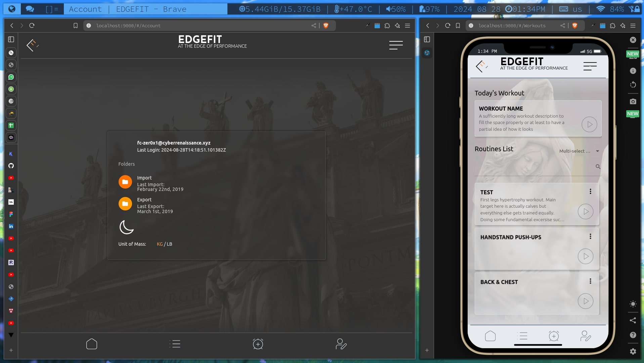Screen dimensions: 644x363
Task: Click the back arrow logo on Account page
Action: [x=32, y=45]
